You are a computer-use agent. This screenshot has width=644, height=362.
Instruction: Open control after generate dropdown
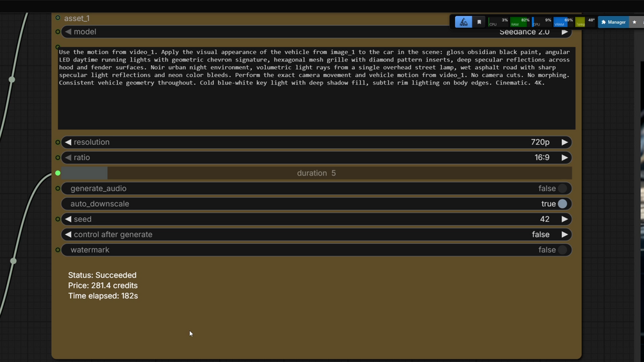(317, 234)
